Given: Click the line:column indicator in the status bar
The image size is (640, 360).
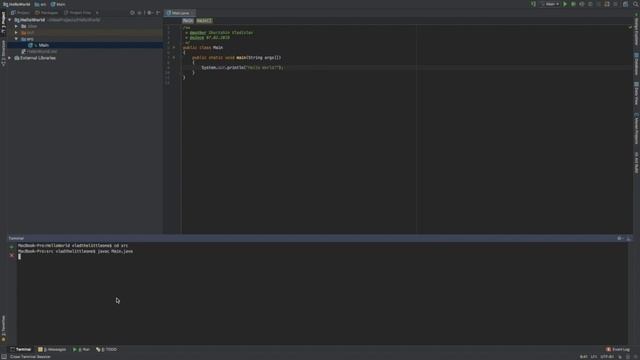Looking at the screenshot, I should click(584, 357).
